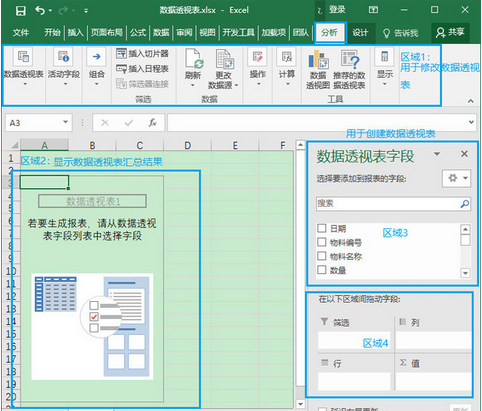This screenshot has height=411, width=482.
Task: Check the 物料名称 field checkbox
Action: coord(321,256)
